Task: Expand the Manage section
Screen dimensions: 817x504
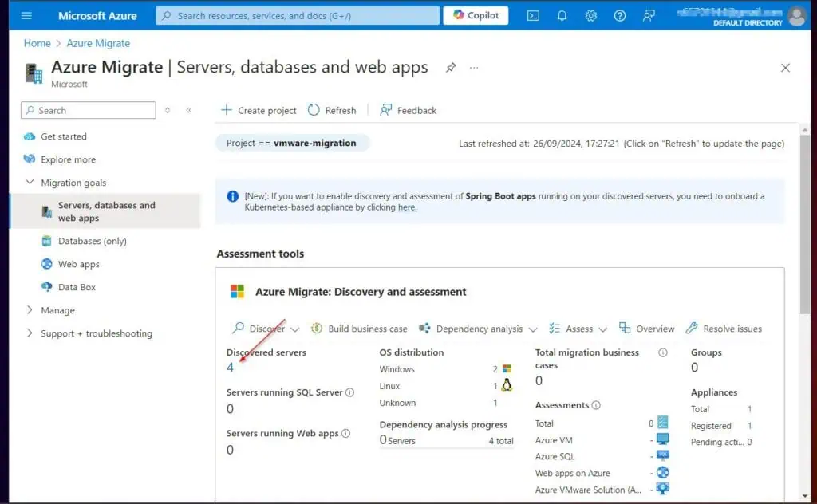Action: [x=30, y=309]
